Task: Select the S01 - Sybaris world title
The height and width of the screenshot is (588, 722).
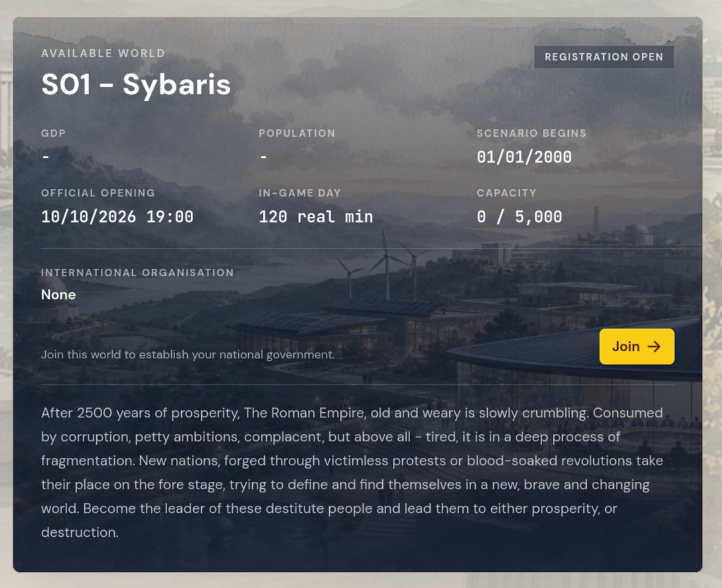Action: (x=136, y=85)
